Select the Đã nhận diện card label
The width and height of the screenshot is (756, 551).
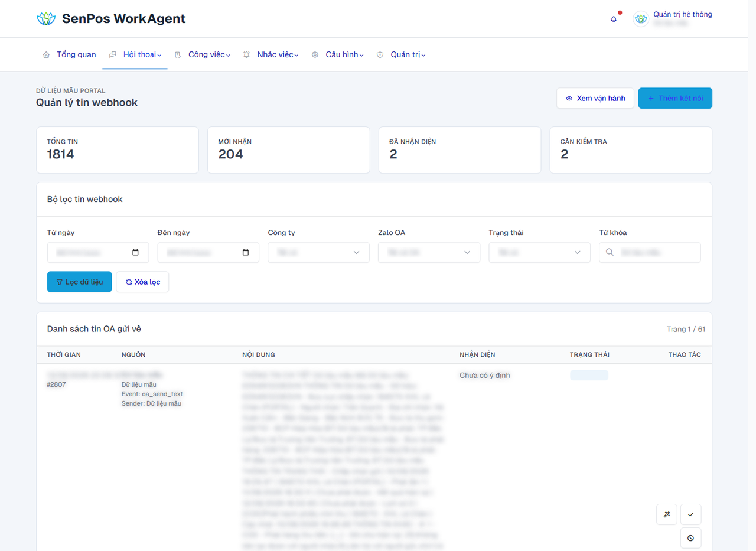[413, 142]
